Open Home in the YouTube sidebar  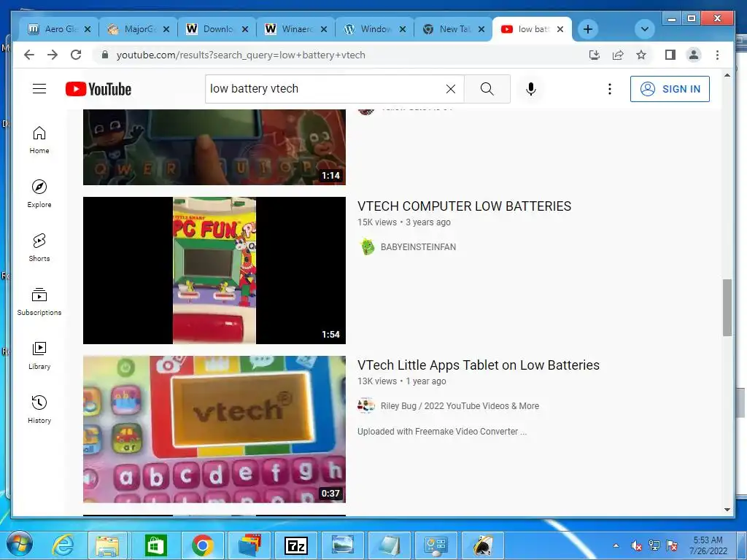point(39,140)
